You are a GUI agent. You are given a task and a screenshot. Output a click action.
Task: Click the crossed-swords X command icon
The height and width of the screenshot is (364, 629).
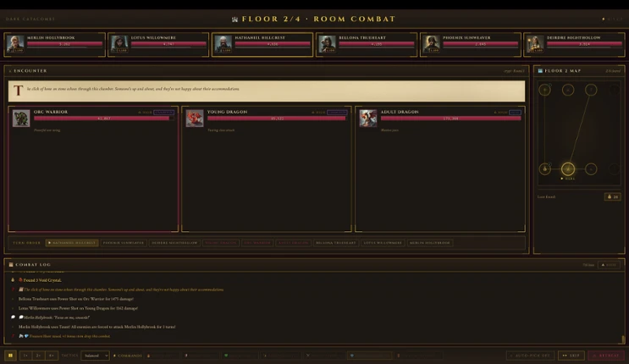click(307, 356)
